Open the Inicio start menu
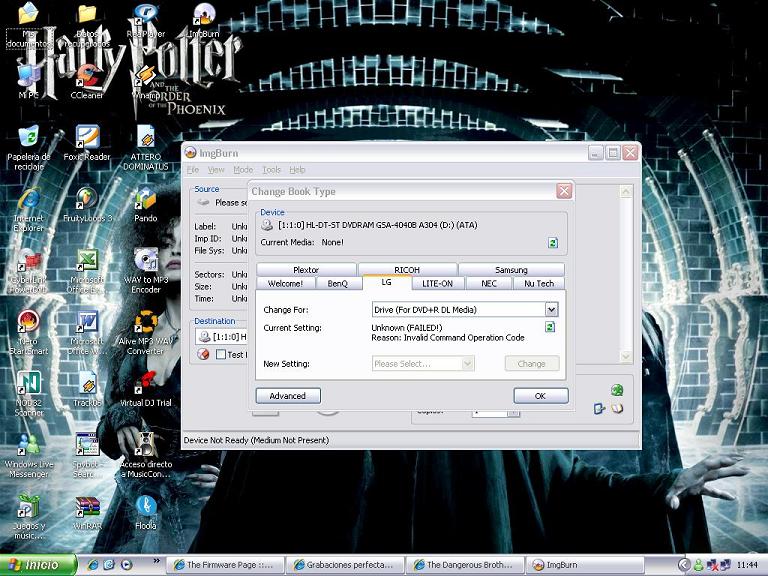Screen dimensions: 768x576 coord(38,565)
